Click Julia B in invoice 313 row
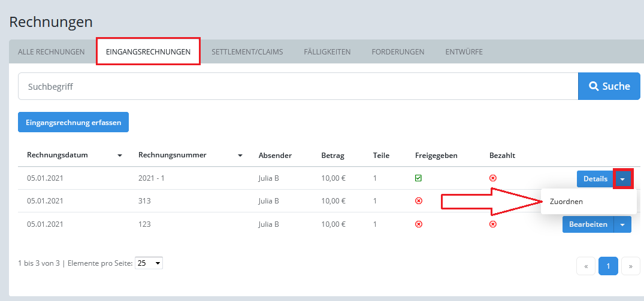The image size is (644, 301). tap(269, 201)
